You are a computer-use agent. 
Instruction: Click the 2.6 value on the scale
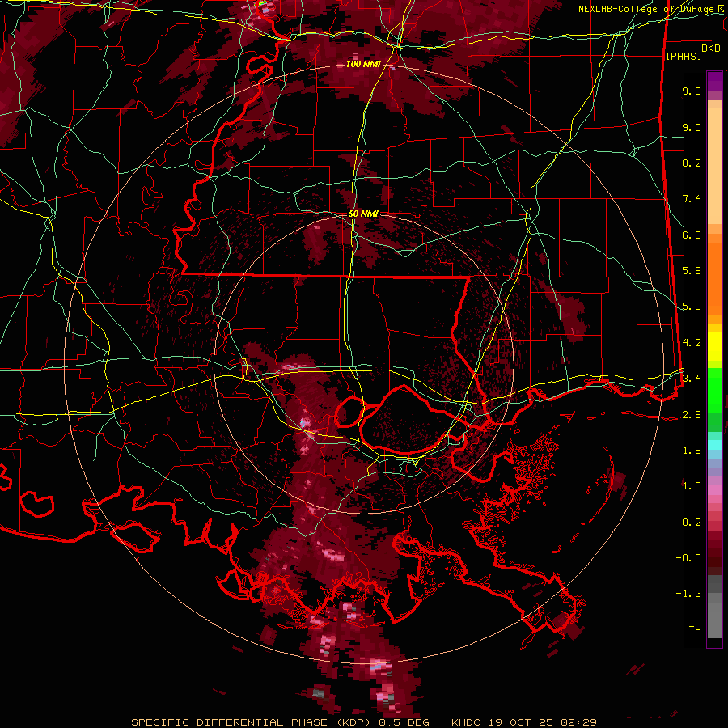[x=692, y=415]
